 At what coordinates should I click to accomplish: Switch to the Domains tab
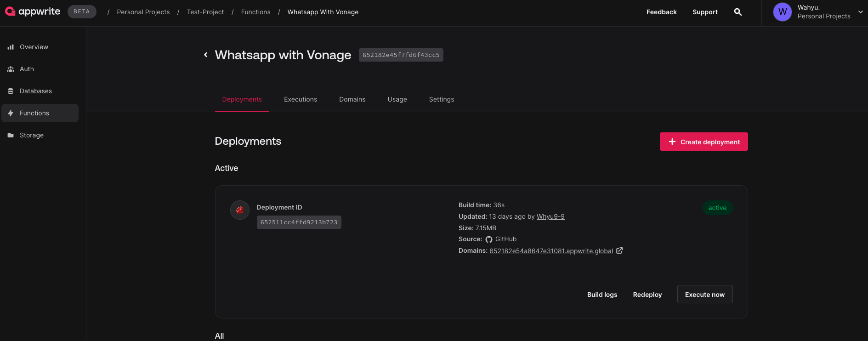[x=352, y=99]
